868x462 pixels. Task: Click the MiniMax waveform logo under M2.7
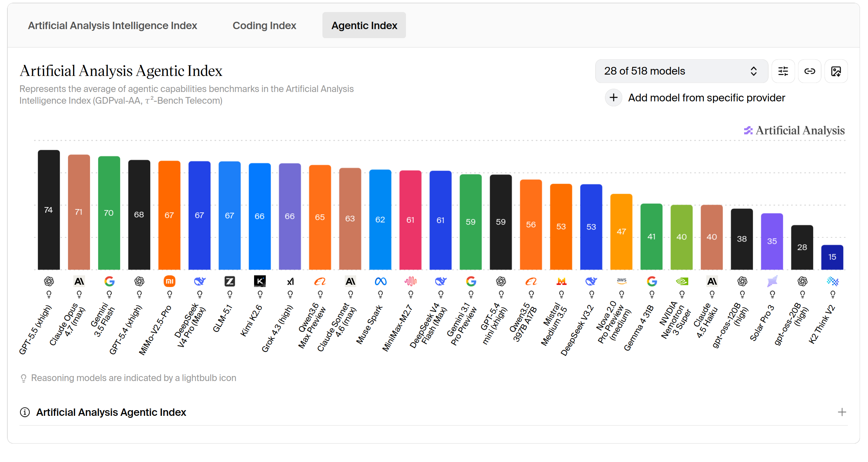pyautogui.click(x=410, y=281)
